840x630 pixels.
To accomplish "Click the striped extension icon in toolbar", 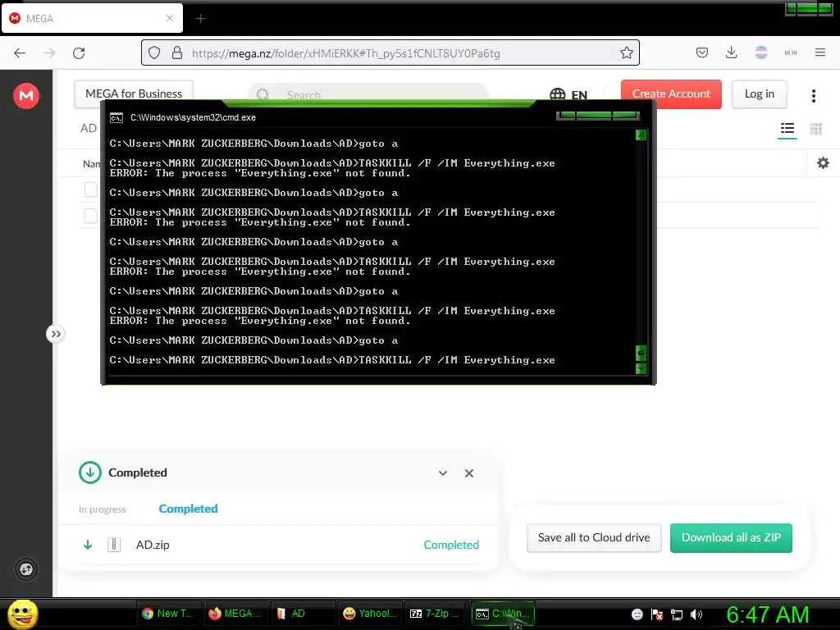I will tap(760, 52).
